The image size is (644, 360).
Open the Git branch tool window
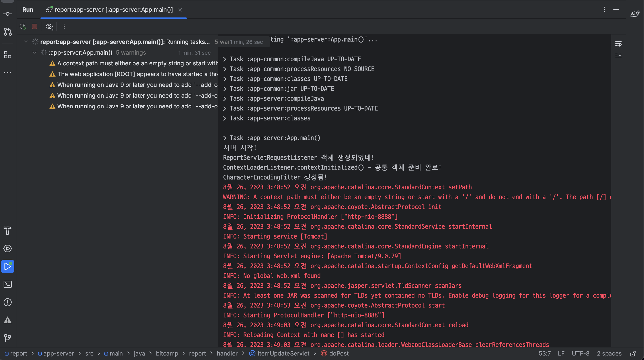[x=7, y=338]
